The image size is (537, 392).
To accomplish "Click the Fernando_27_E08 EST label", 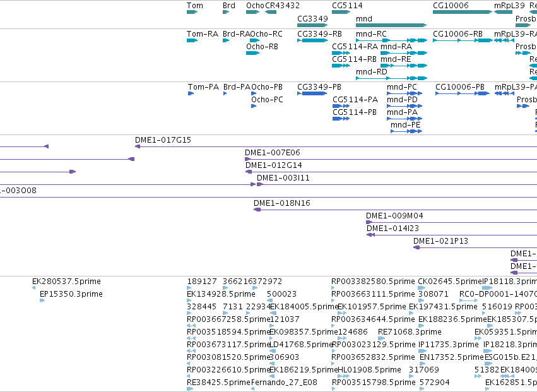I will [284, 383].
